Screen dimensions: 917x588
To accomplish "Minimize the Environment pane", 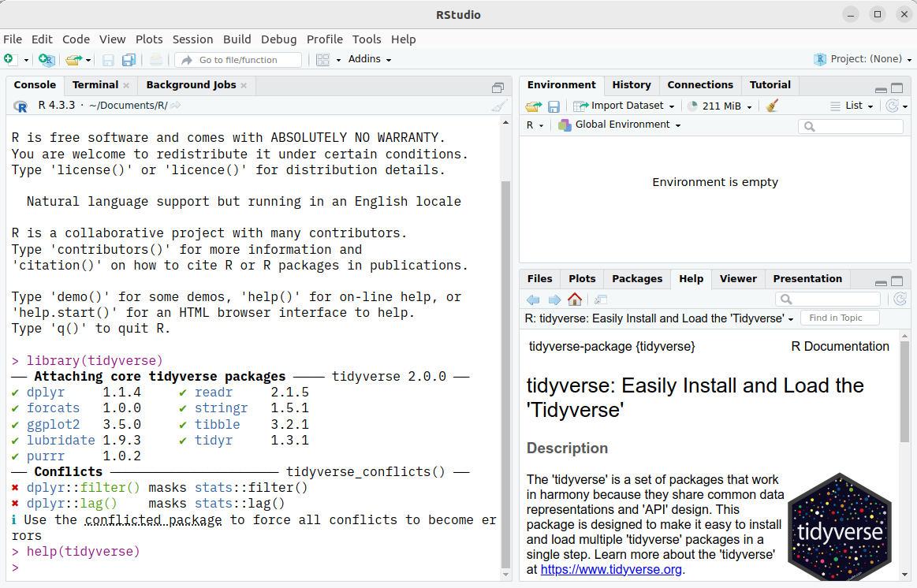I will tap(881, 89).
